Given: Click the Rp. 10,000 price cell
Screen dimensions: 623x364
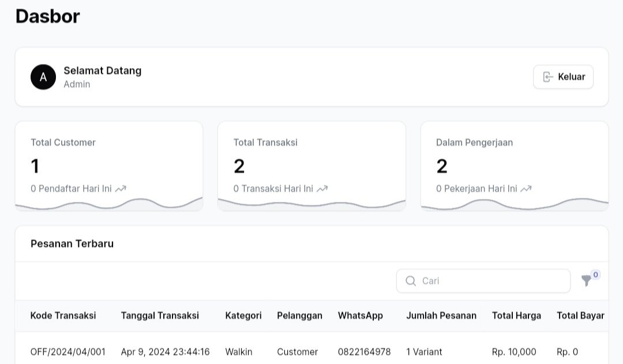Looking at the screenshot, I should (x=514, y=352).
